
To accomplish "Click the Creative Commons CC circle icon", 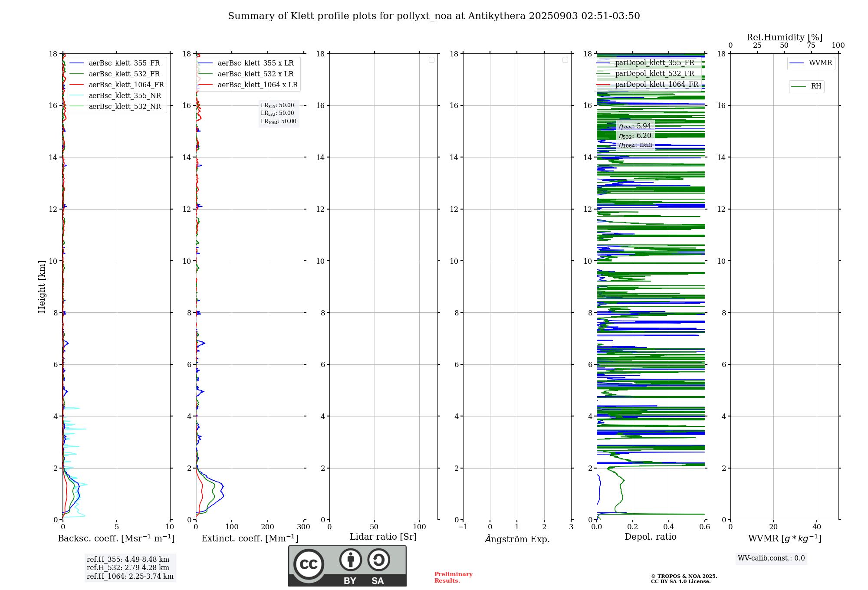I will pyautogui.click(x=309, y=564).
